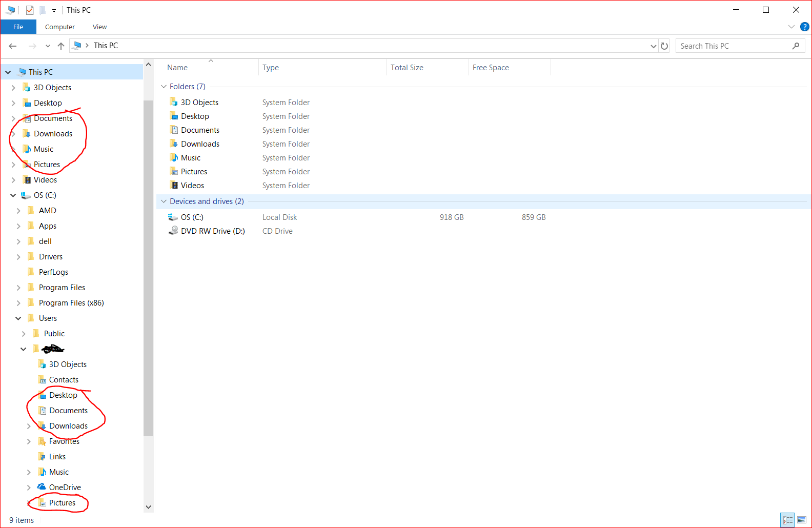Click the navigation pane scroll down arrow
The width and height of the screenshot is (812, 528).
[x=149, y=507]
